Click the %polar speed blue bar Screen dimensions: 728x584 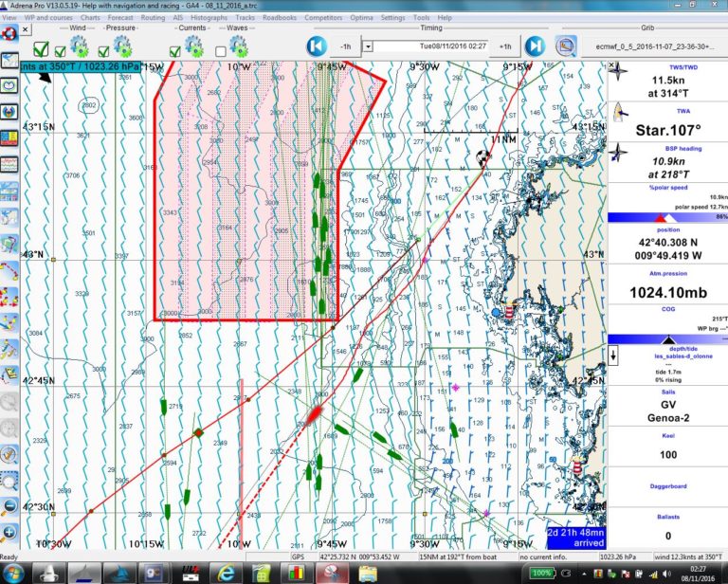[667, 217]
